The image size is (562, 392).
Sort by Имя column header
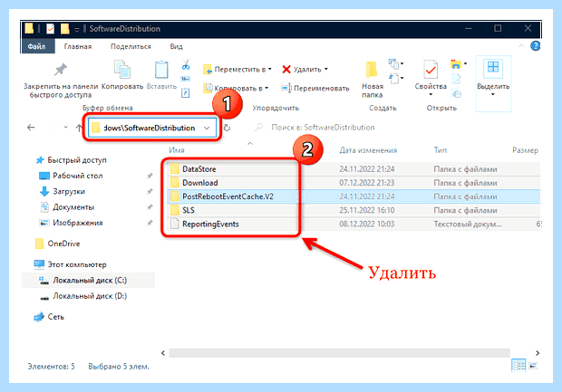(x=177, y=150)
